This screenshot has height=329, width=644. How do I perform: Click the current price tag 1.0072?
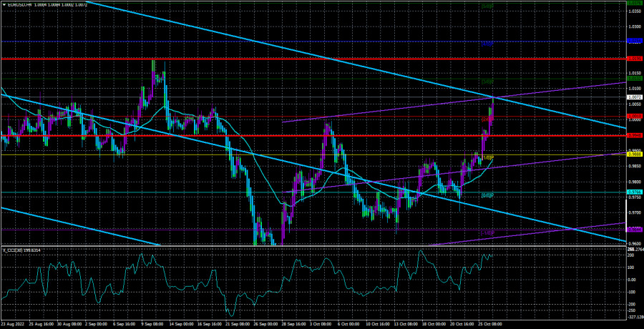[x=633, y=97]
